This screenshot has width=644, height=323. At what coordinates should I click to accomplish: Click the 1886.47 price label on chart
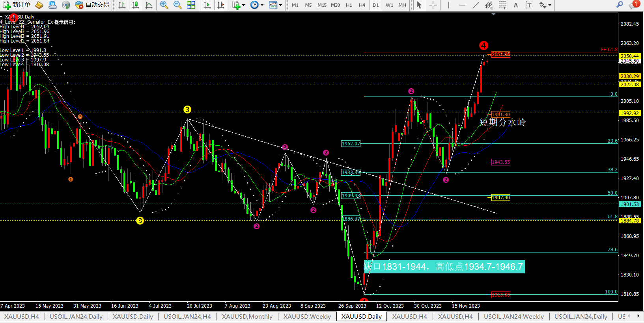(351, 219)
